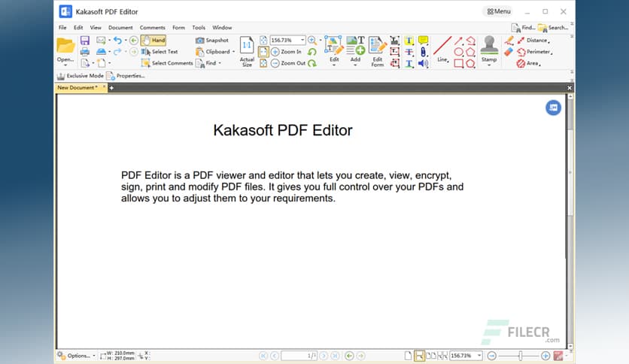Expand the Find dropdown in toolbar
Viewport: 629px width, 364px height.
tap(220, 63)
